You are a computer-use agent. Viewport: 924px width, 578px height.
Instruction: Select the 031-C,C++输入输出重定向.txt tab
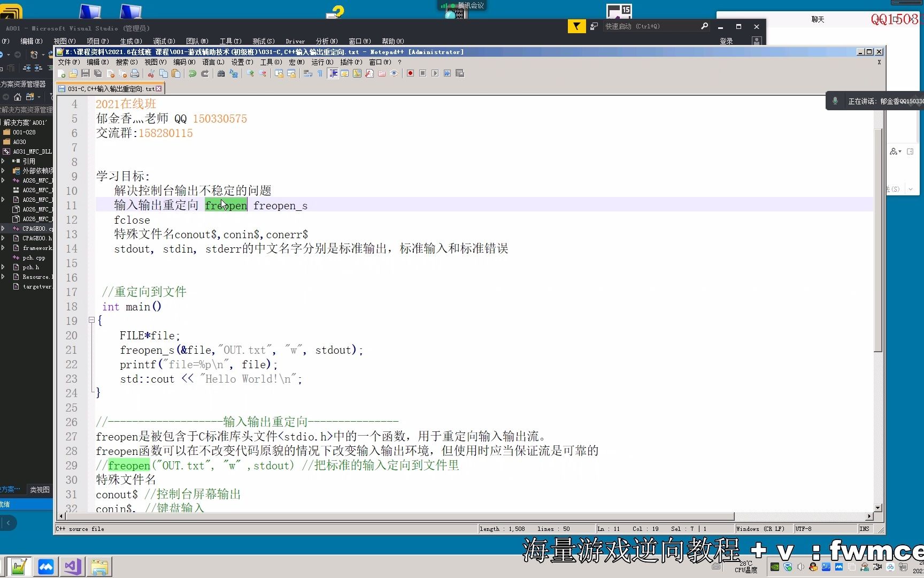[x=110, y=89]
